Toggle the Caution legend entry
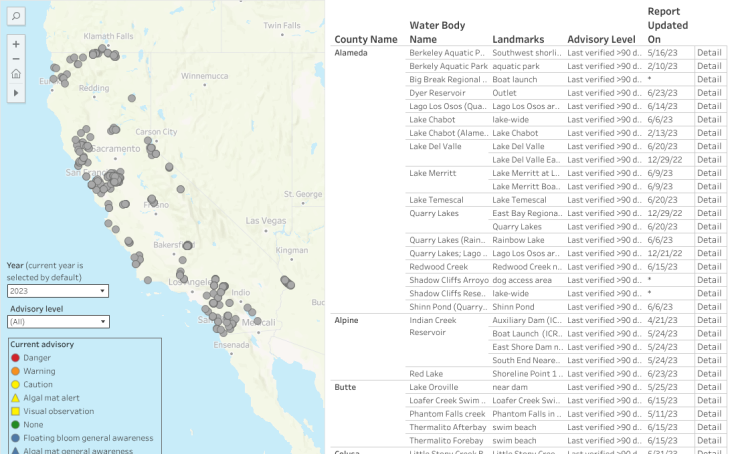Screen dimensions: 736x454 click(38, 385)
